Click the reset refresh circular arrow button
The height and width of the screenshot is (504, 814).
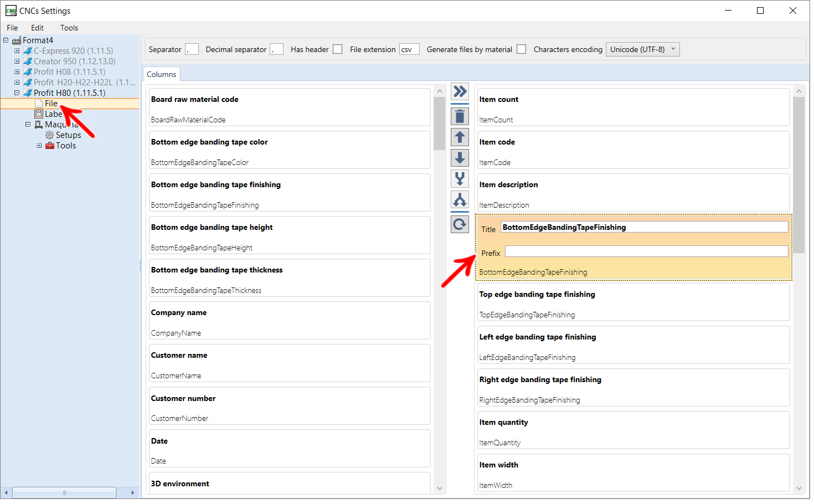click(460, 224)
